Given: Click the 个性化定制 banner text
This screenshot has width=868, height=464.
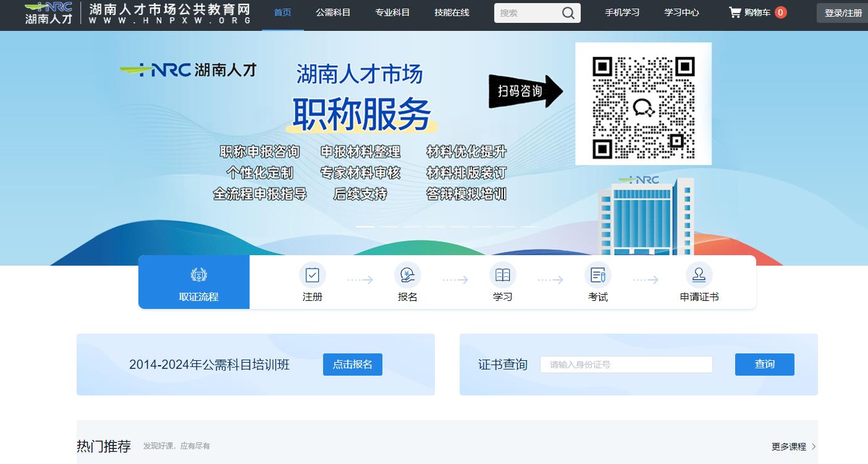Looking at the screenshot, I should 260,173.
